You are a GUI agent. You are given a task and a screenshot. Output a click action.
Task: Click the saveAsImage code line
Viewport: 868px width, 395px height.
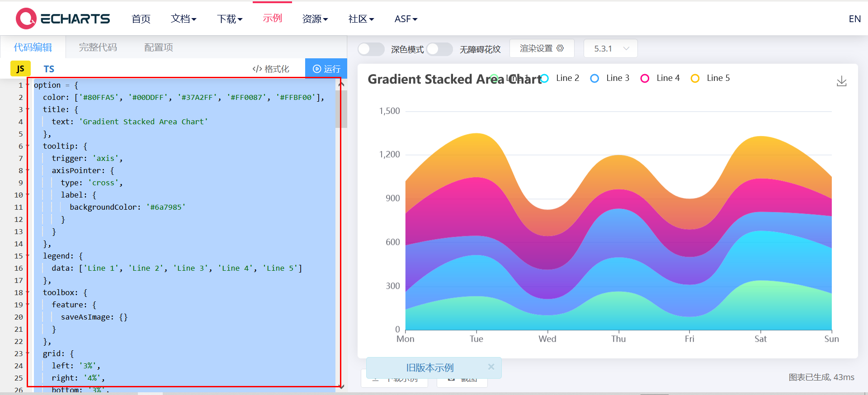[x=94, y=317]
